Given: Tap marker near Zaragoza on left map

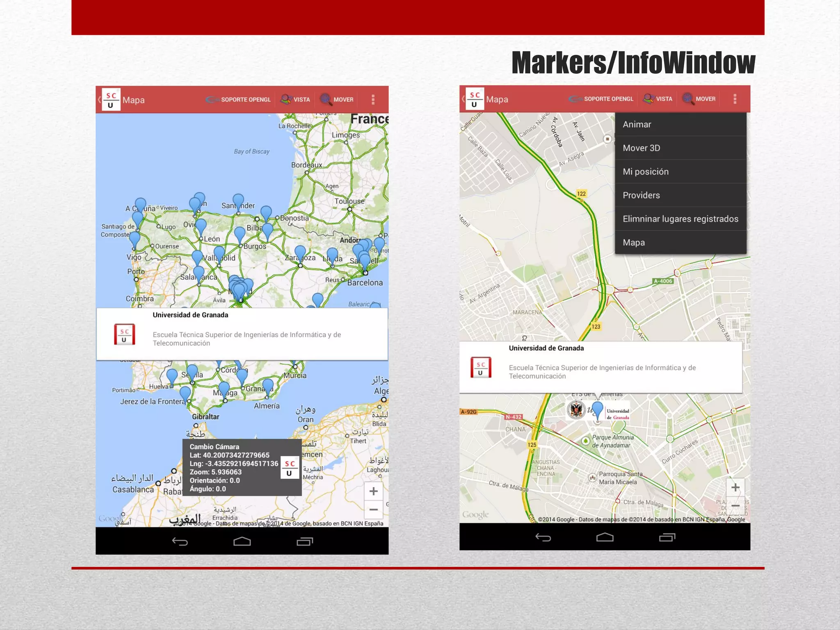Looking at the screenshot, I should [x=300, y=253].
